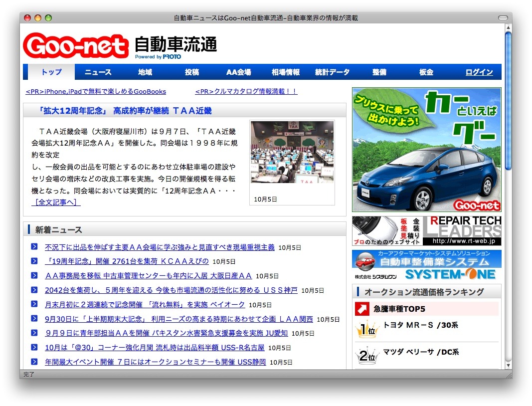Click the 2位 crown rank icon

click(367, 356)
